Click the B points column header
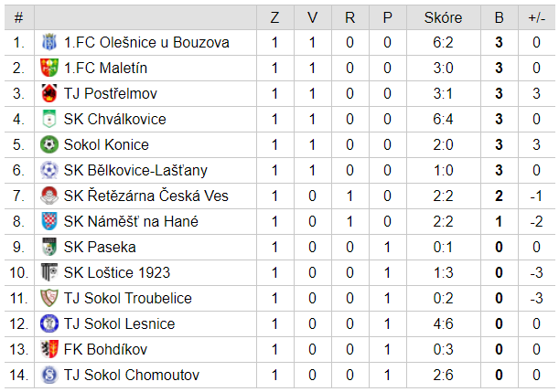This screenshot has height=392, width=559. click(x=500, y=17)
